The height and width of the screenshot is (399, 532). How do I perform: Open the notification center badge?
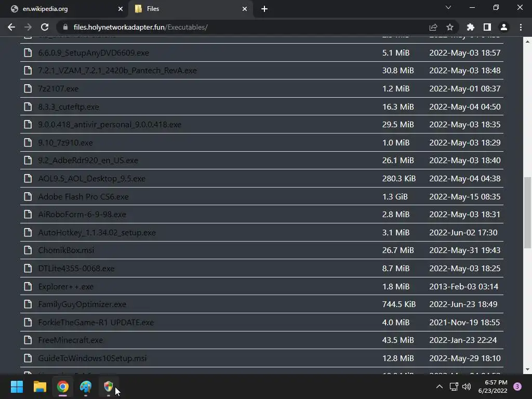(517, 387)
